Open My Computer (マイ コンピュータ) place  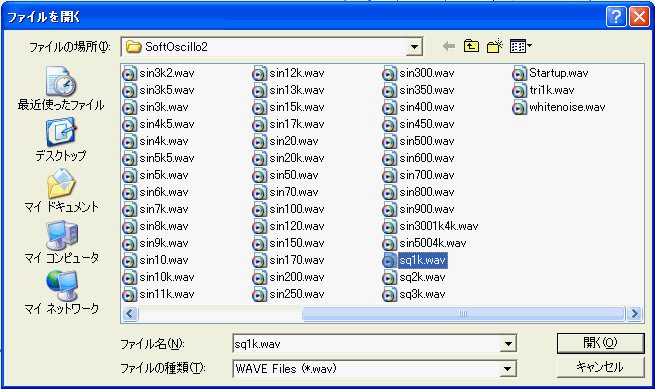click(61, 242)
